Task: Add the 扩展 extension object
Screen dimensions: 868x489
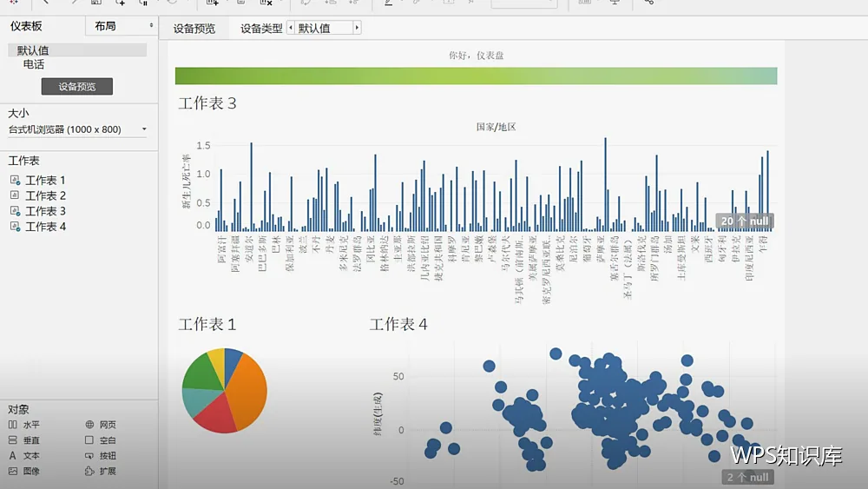Action: click(101, 472)
